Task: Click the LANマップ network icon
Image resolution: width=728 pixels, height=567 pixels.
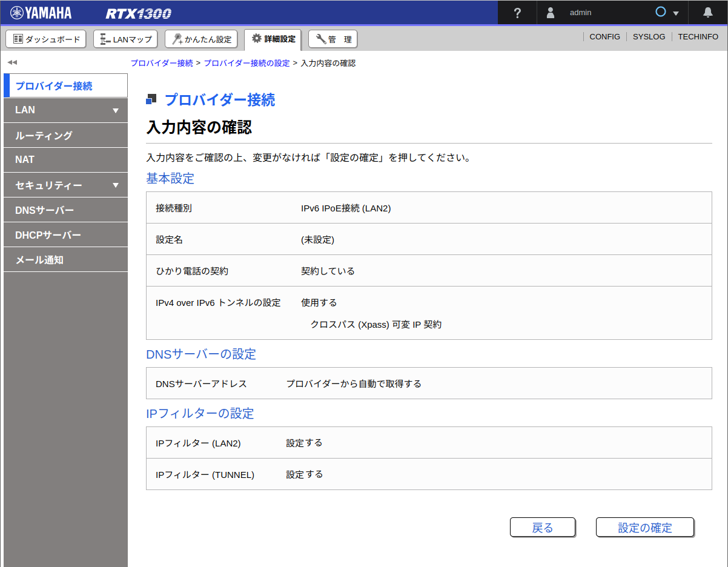Action: point(104,38)
